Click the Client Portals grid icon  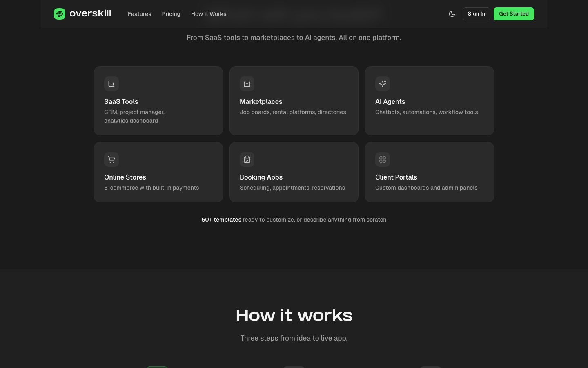[383, 159]
